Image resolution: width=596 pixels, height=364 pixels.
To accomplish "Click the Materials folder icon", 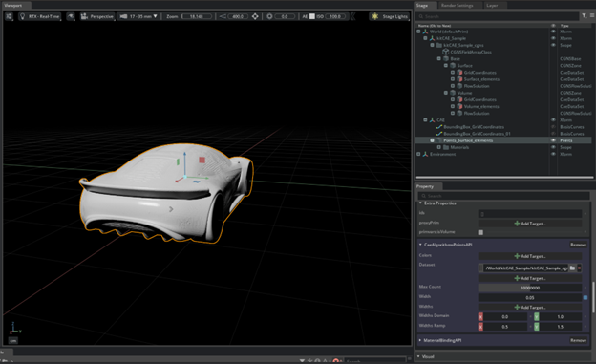I will point(446,147).
